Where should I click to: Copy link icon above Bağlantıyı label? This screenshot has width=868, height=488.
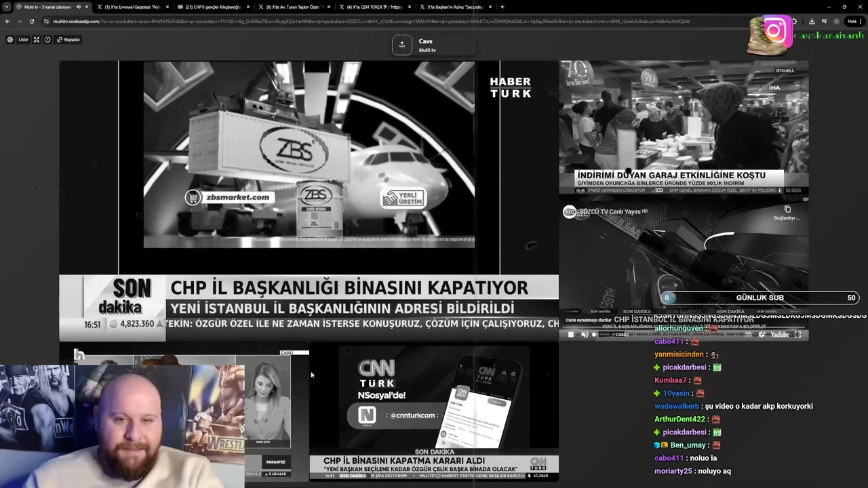coord(787,209)
